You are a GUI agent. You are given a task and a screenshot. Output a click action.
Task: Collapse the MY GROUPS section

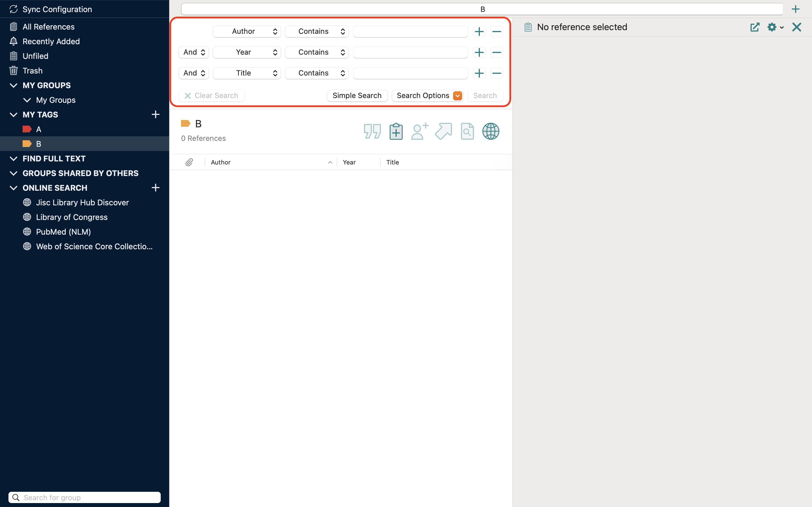pyautogui.click(x=14, y=86)
